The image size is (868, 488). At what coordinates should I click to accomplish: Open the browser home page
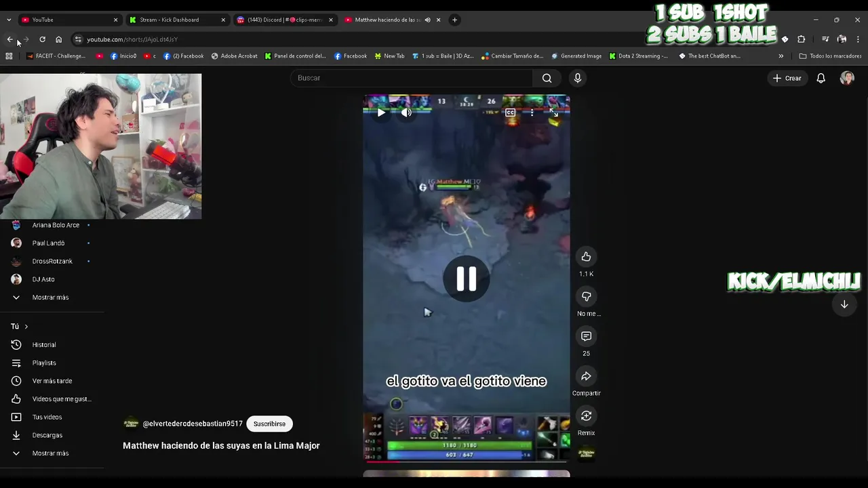coord(58,39)
